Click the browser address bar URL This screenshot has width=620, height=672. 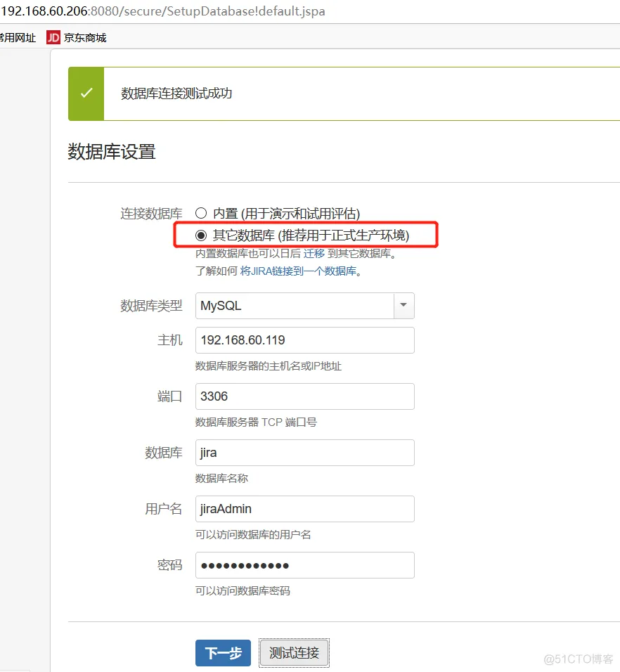coord(163,11)
